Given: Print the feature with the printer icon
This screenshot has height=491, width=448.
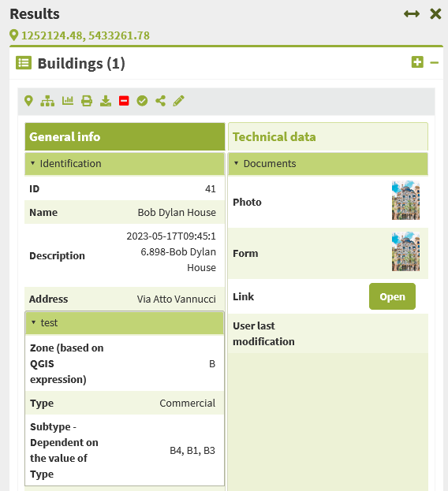Looking at the screenshot, I should 87,101.
